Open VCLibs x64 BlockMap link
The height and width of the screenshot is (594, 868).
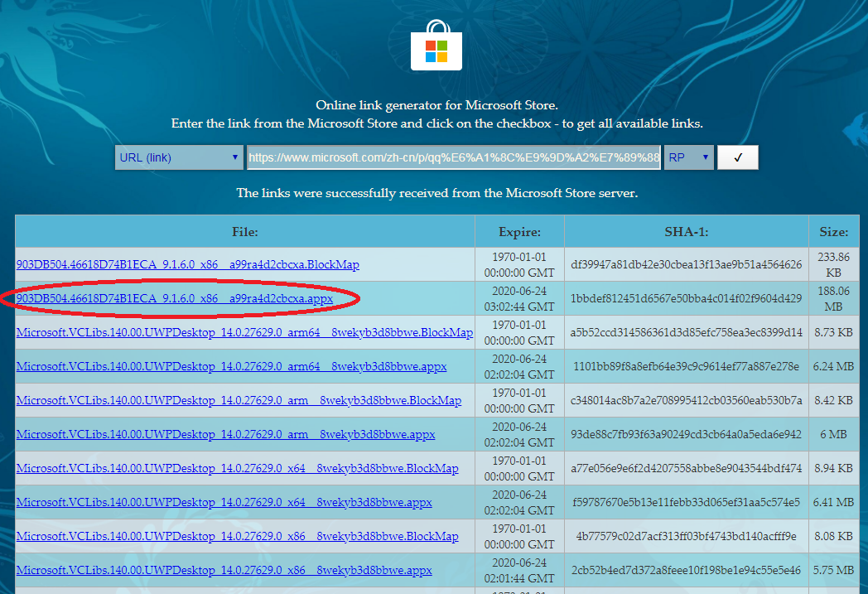tap(237, 468)
